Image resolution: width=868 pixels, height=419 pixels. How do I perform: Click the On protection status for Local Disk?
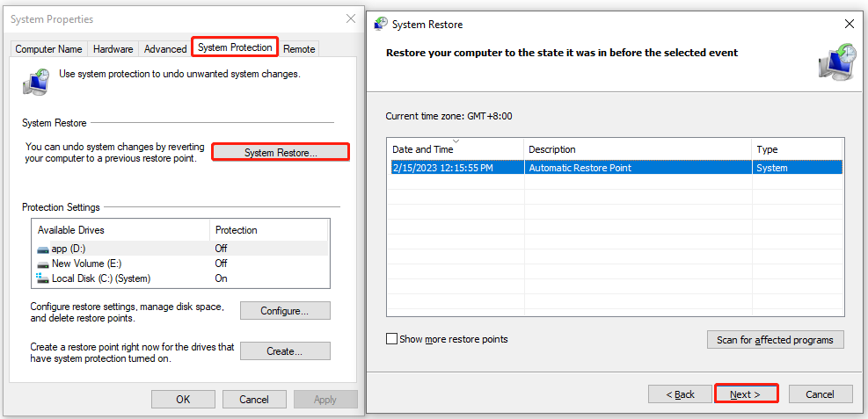pos(221,278)
